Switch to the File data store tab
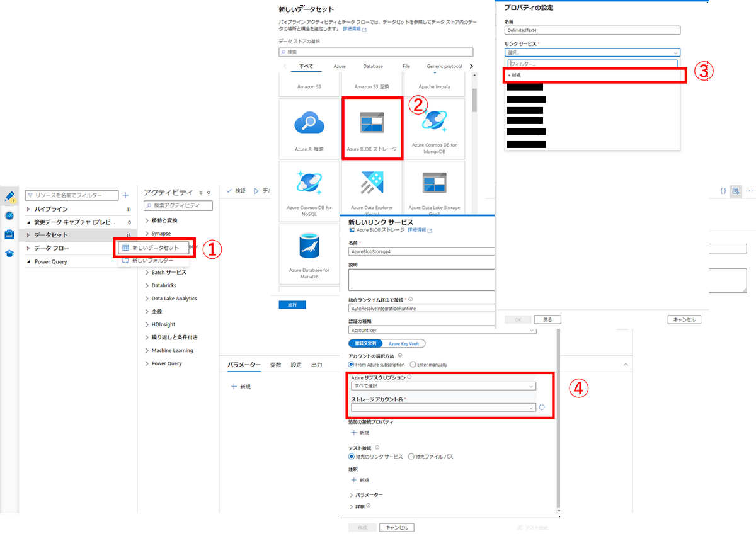Screen dimensions: 756x536 [406, 66]
